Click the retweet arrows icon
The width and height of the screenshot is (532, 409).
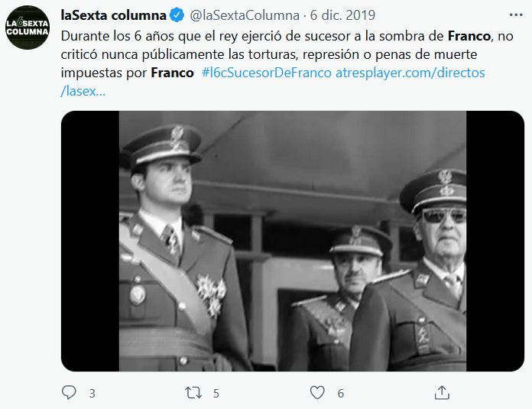(x=193, y=393)
